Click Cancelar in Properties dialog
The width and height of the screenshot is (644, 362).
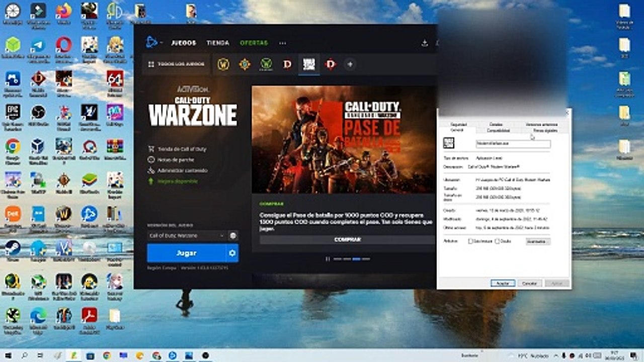click(x=530, y=284)
